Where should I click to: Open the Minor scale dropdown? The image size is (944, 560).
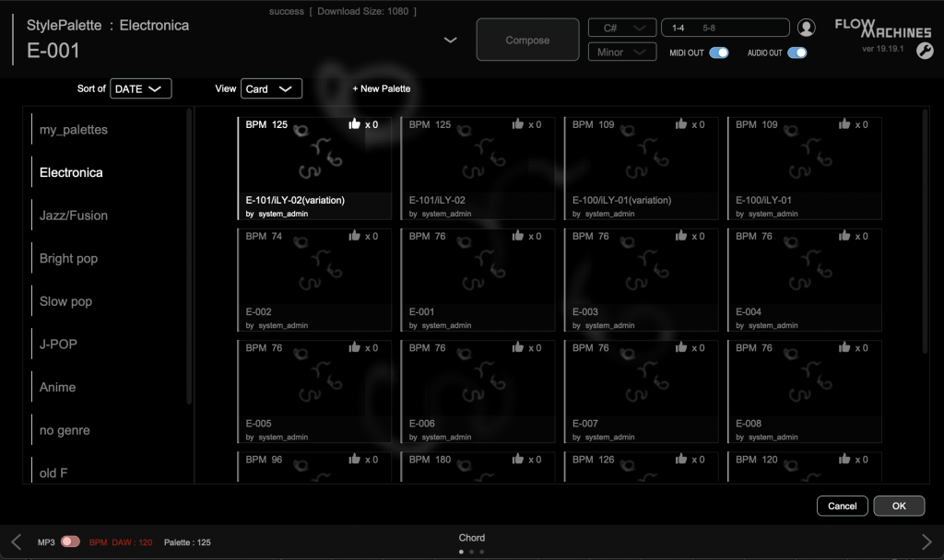[622, 52]
